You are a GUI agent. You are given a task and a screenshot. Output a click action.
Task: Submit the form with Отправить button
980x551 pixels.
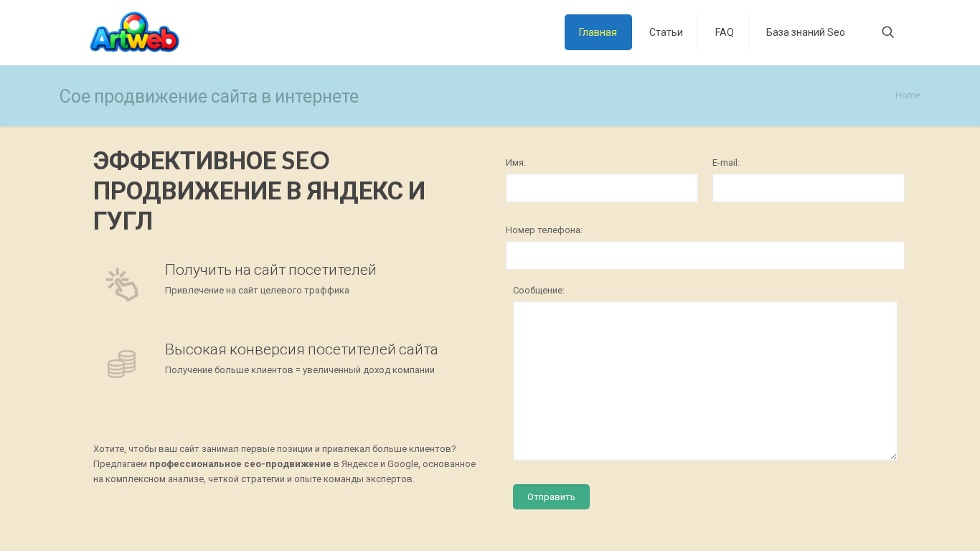pos(551,496)
